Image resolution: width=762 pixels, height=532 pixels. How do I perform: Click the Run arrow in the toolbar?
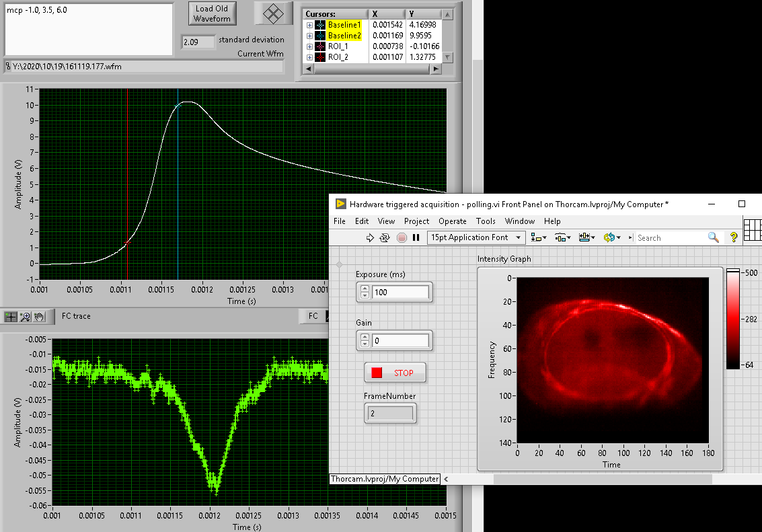tap(369, 237)
